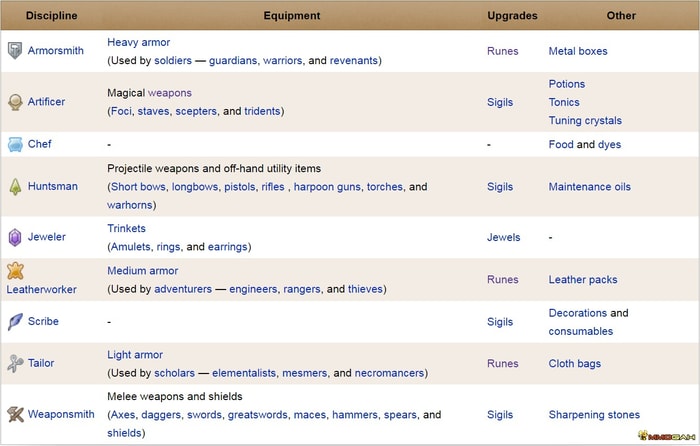Screen dimensions: 700x446
Task: Click the Equipment column header
Action: (292, 16)
